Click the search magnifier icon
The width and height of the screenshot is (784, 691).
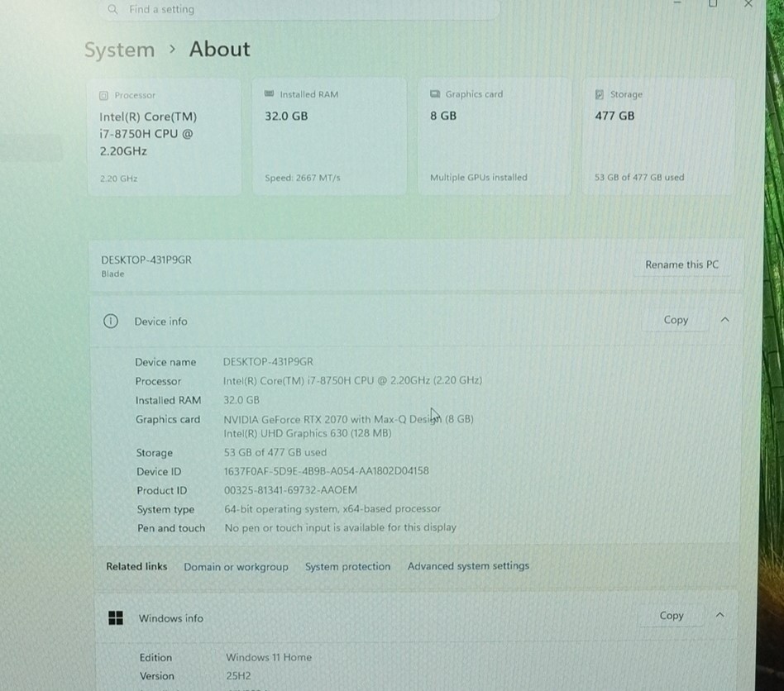[112, 9]
